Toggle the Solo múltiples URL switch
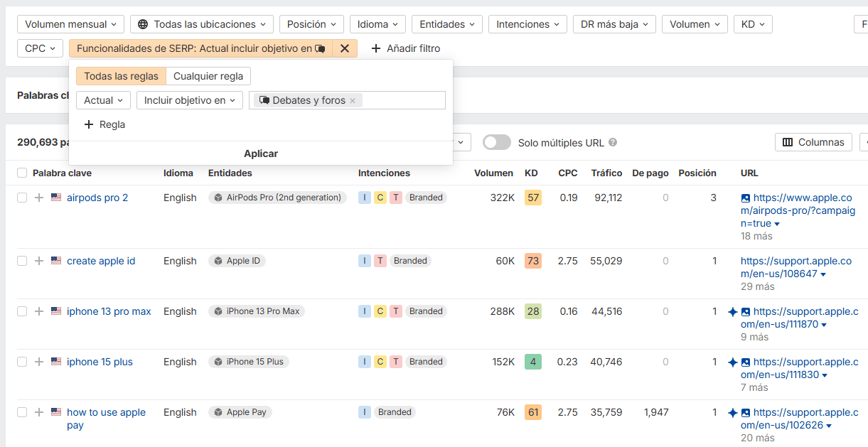This screenshot has width=868, height=447. tap(496, 142)
